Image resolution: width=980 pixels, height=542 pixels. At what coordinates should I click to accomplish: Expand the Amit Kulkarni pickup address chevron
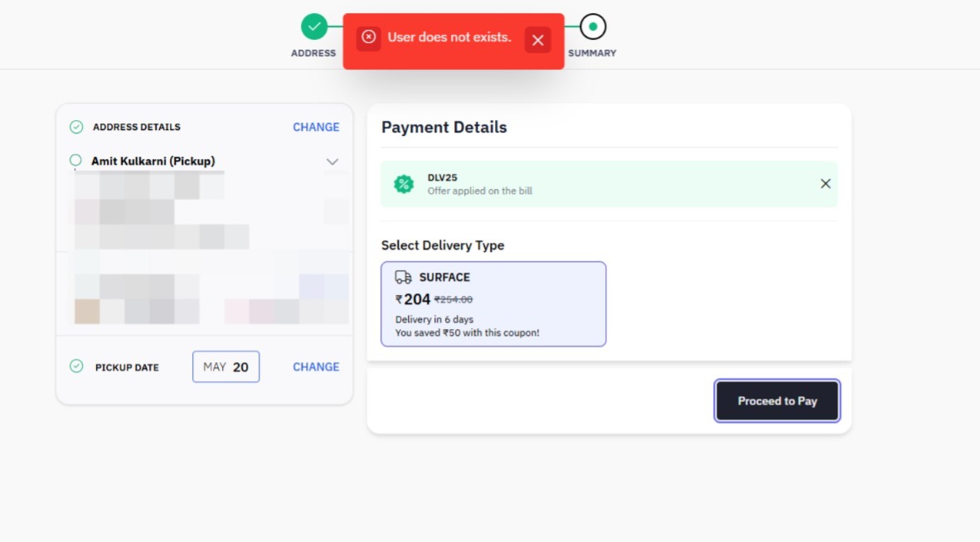point(332,162)
